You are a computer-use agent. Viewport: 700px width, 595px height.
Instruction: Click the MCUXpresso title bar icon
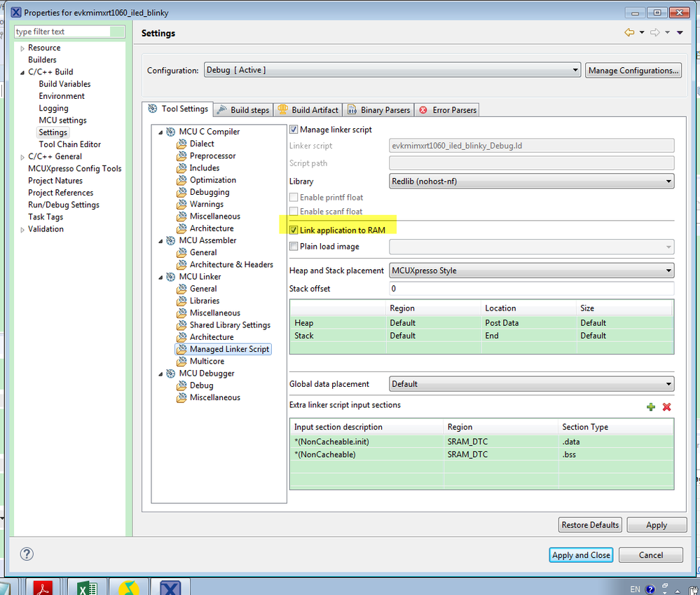click(16, 13)
